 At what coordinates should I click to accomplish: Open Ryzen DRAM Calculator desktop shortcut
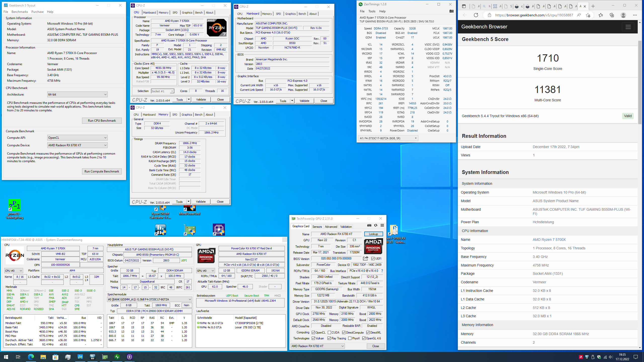[160, 212]
